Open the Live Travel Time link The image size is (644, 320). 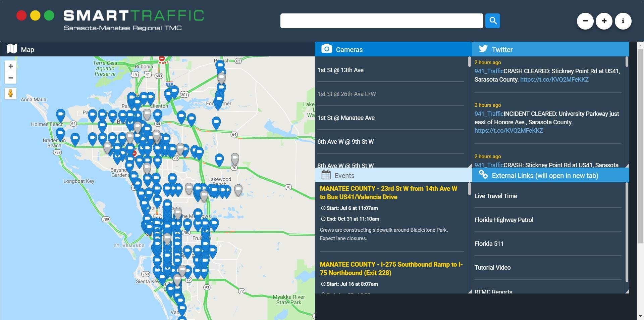495,196
